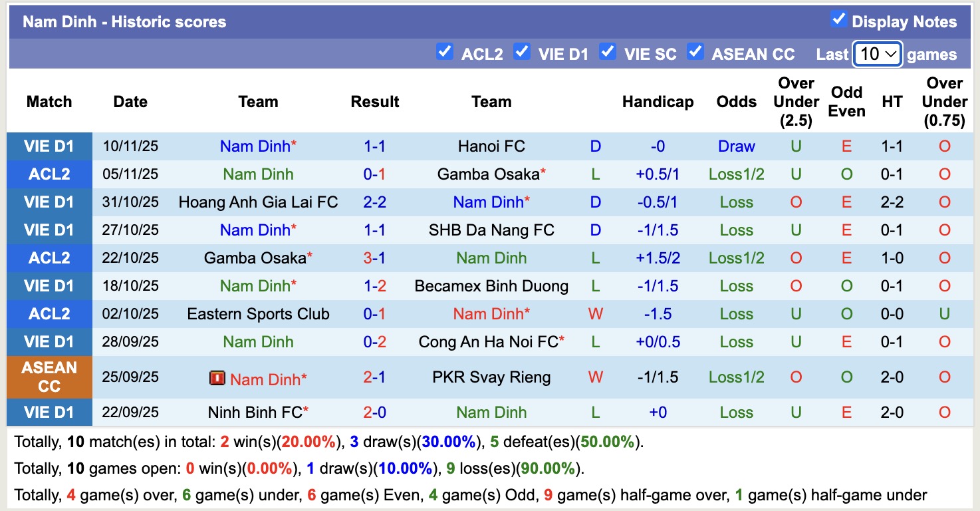Image resolution: width=980 pixels, height=511 pixels.
Task: Open the Last games count dropdown
Action: [877, 54]
